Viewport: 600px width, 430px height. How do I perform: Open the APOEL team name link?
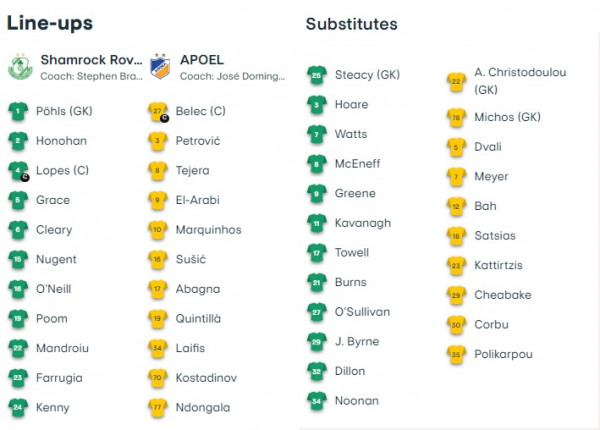[x=202, y=60]
